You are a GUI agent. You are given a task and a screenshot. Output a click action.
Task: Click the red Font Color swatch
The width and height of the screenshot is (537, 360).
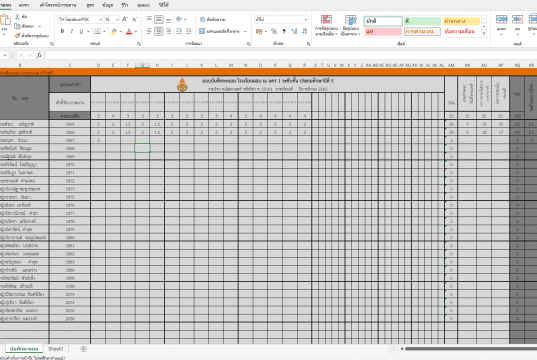(x=129, y=32)
